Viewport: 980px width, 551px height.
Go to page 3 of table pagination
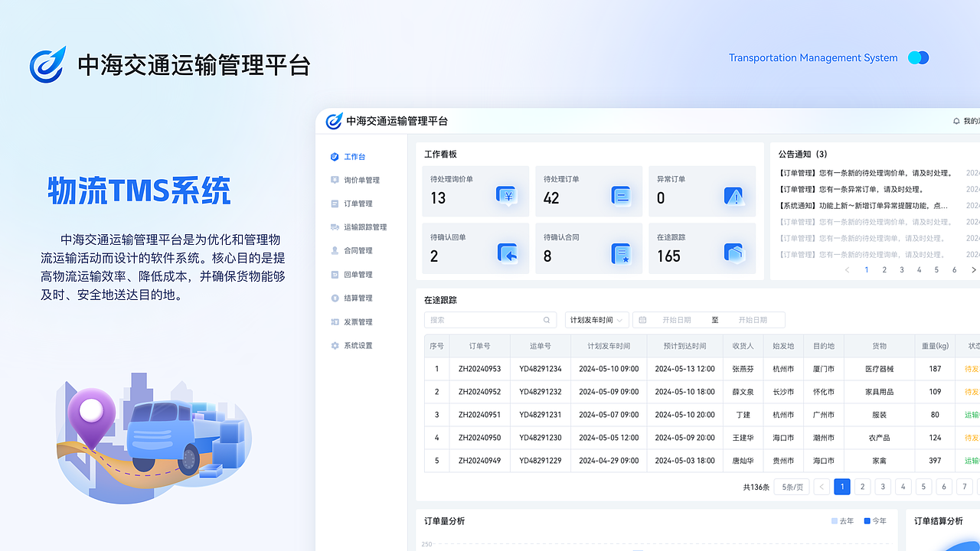point(883,487)
